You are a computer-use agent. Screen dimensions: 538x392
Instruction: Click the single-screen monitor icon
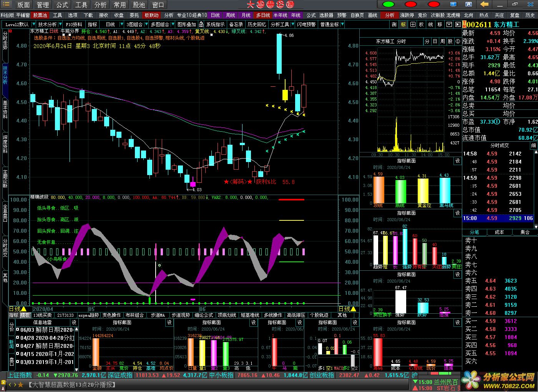[452, 5]
